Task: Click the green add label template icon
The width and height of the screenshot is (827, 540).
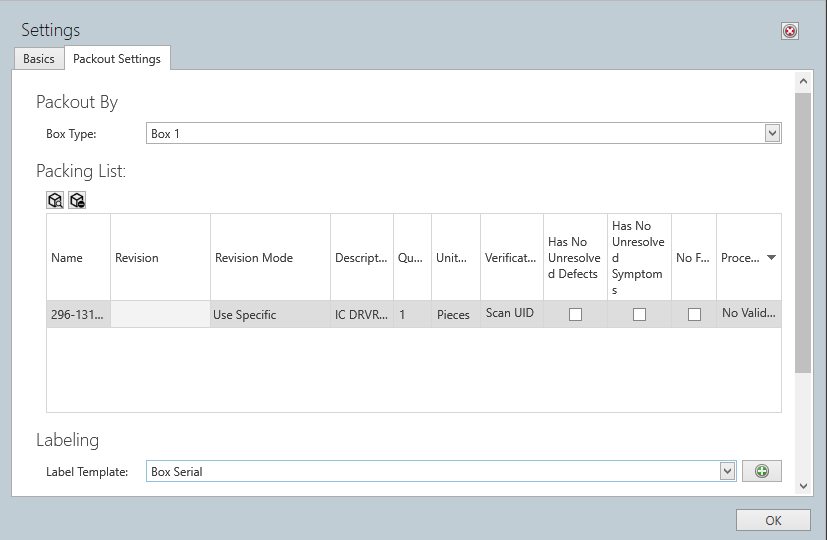Action: [761, 471]
